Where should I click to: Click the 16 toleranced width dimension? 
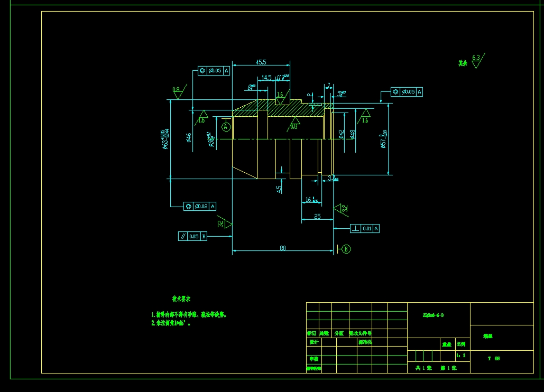tap(311, 200)
